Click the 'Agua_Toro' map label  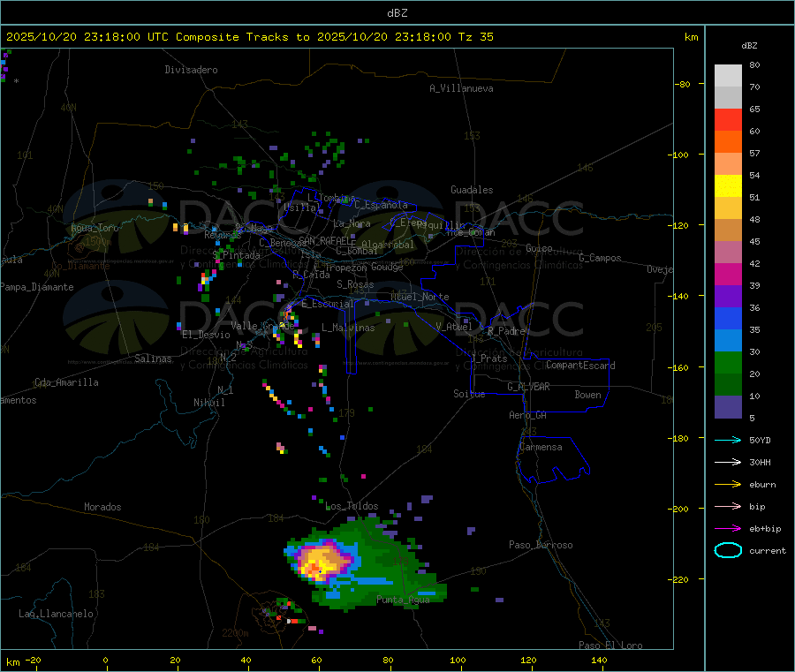(x=95, y=228)
